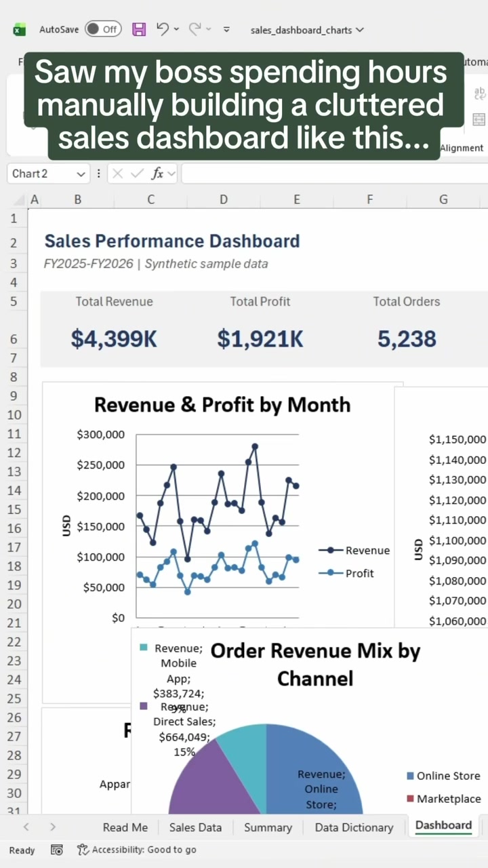
Task: Click the $4,399K total revenue value
Action: [x=114, y=338]
